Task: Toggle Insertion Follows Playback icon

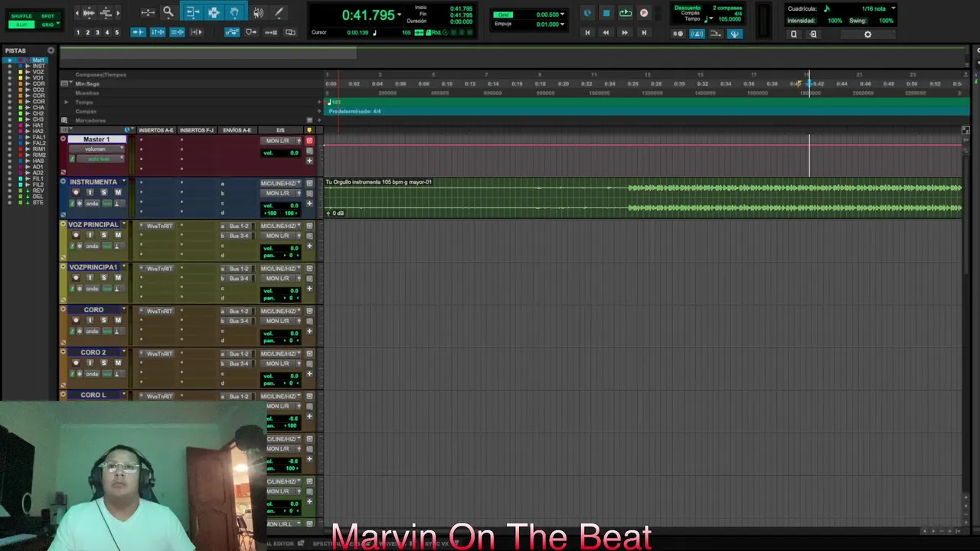Action: (196, 32)
